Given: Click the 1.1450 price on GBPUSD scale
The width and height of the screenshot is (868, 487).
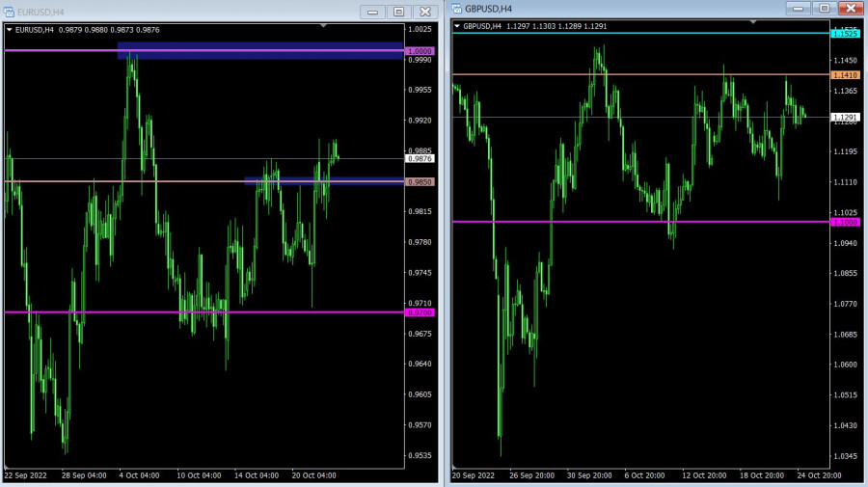Looking at the screenshot, I should pos(845,61).
